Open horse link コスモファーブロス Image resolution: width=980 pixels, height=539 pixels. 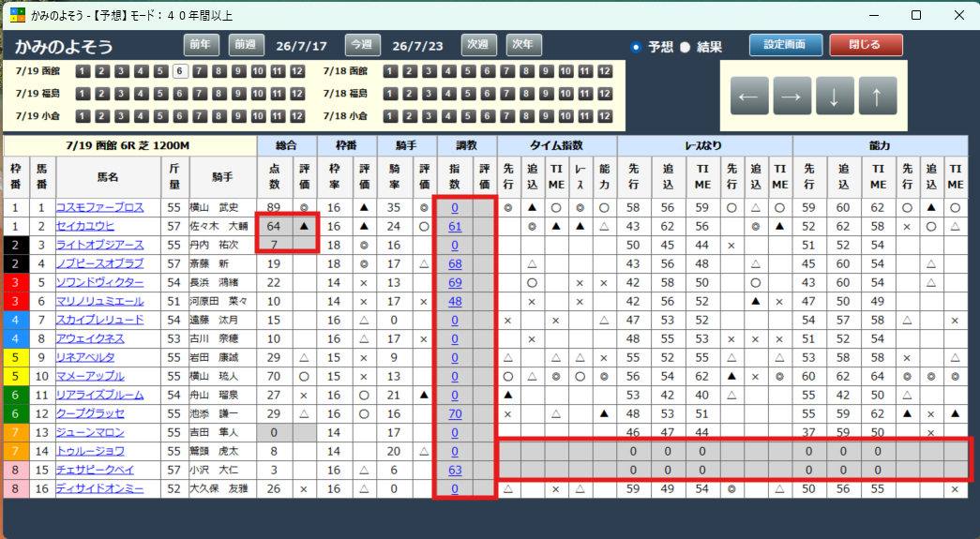99,207
